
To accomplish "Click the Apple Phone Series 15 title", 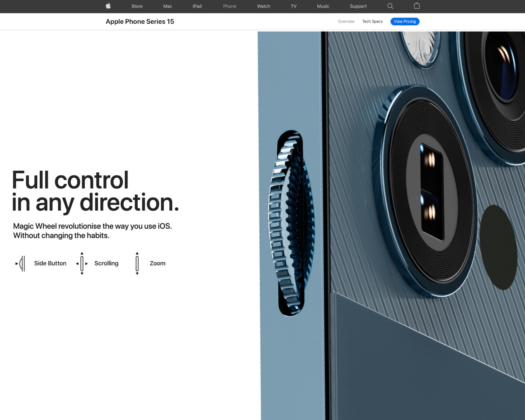I will (140, 21).
